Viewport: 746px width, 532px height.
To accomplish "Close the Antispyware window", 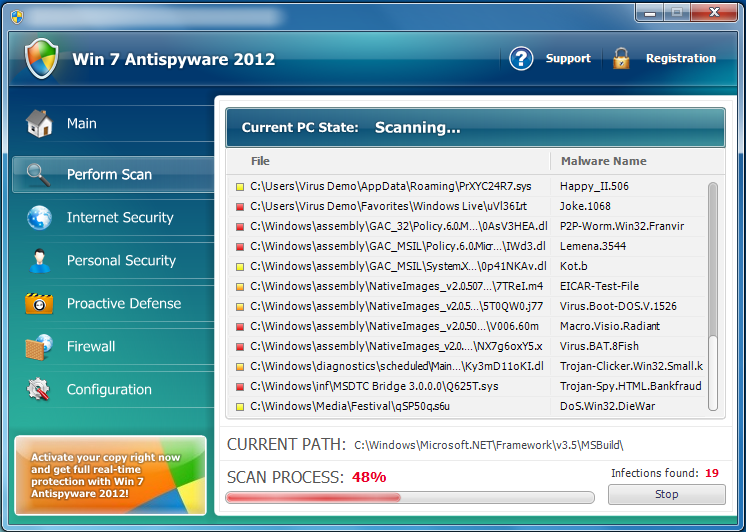I will [x=714, y=13].
